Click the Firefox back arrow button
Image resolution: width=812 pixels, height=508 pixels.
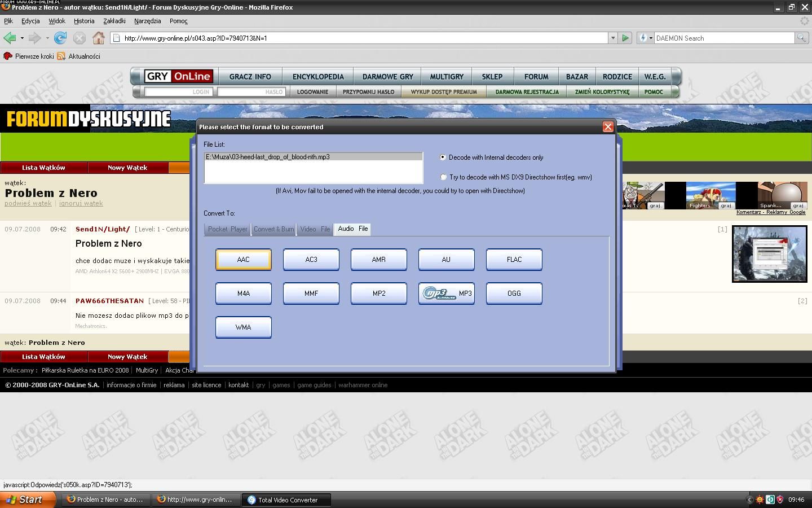click(x=10, y=38)
